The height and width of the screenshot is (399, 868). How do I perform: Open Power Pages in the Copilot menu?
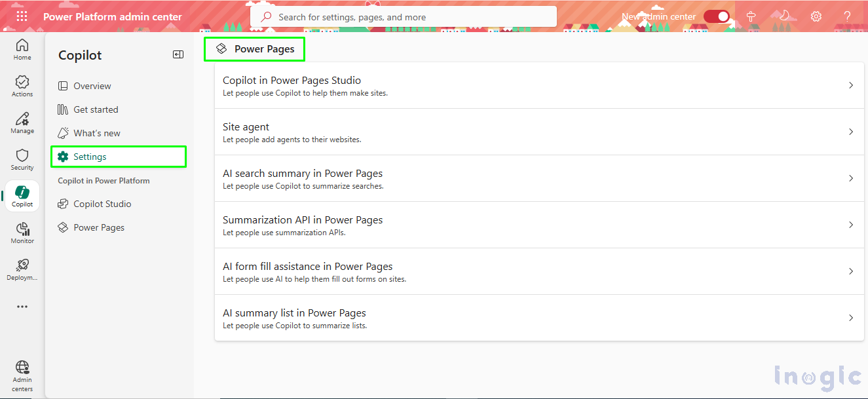point(119,227)
